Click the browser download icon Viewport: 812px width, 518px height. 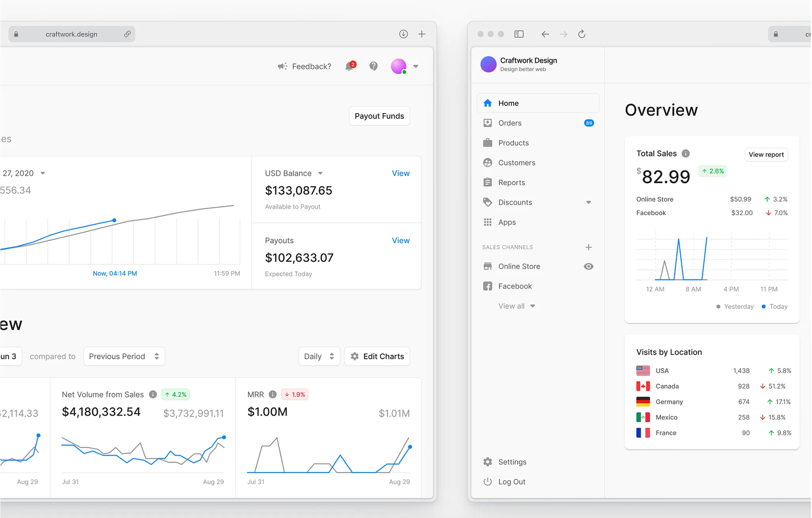(403, 34)
